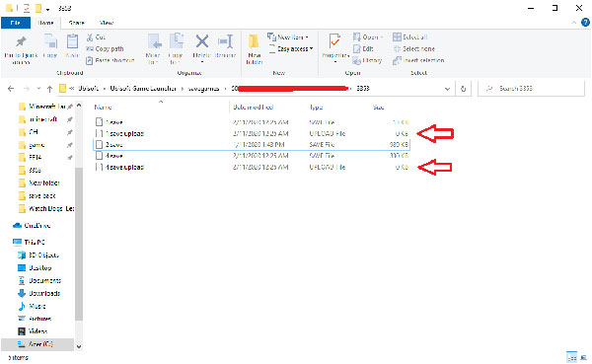
Task: Click properties icon in title bar quick access
Action: 27,8
